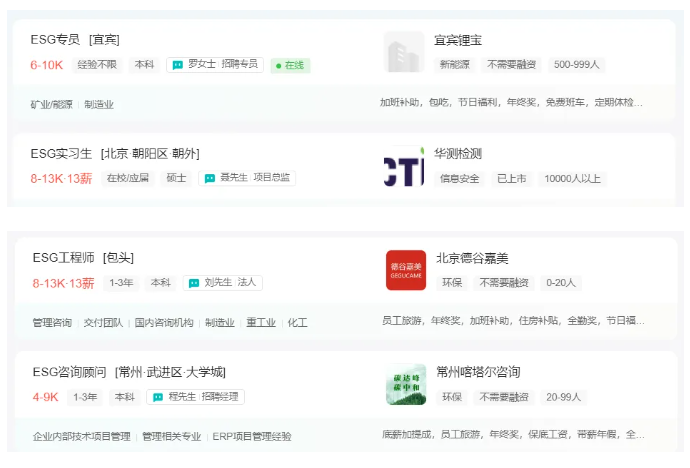This screenshot has height=468, width=690.
Task: Click chat icon beside 聂先生 项目总监
Action: coord(210,178)
